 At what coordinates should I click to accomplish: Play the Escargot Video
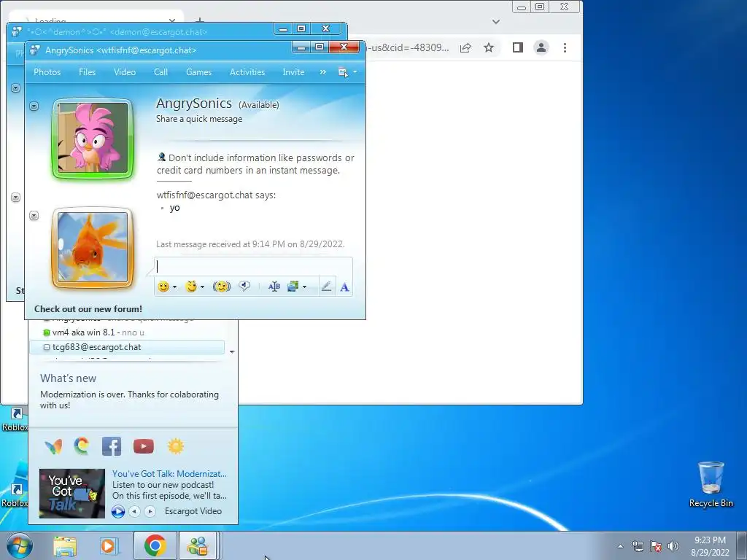click(x=118, y=511)
